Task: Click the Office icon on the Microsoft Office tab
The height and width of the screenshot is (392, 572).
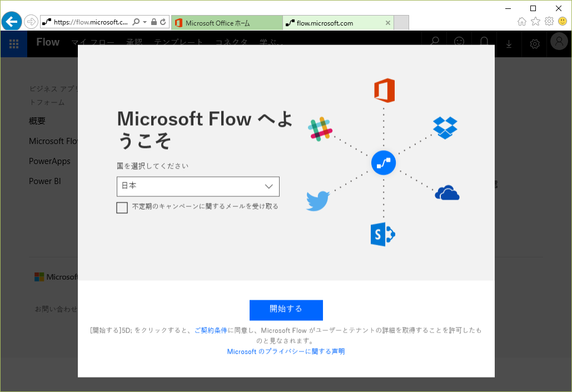Action: pos(179,23)
